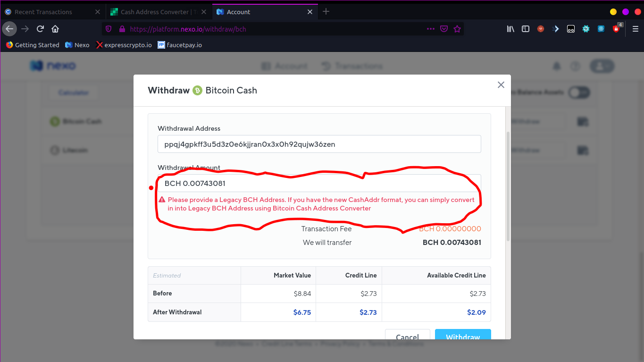The width and height of the screenshot is (644, 362).
Task: Click the transfer total 'BCH 0.00743081'
Action: (452, 243)
